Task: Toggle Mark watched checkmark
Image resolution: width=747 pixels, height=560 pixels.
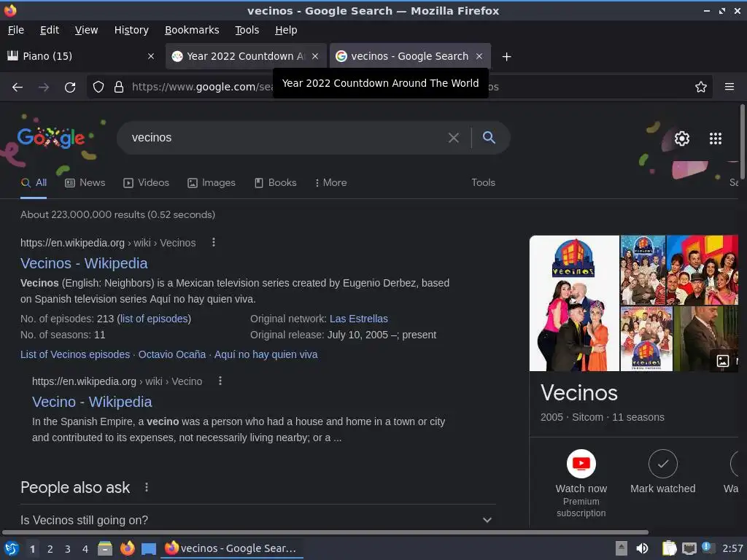Action: [662, 463]
